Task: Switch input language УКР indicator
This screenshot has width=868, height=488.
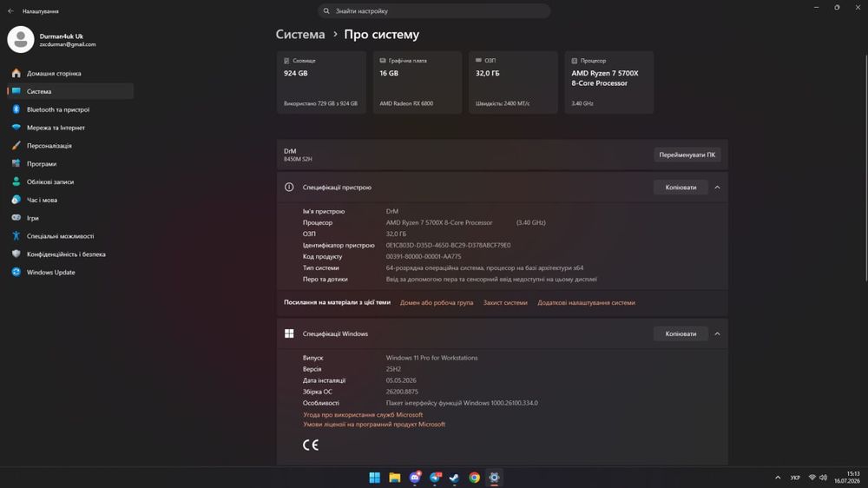Action: (x=795, y=478)
